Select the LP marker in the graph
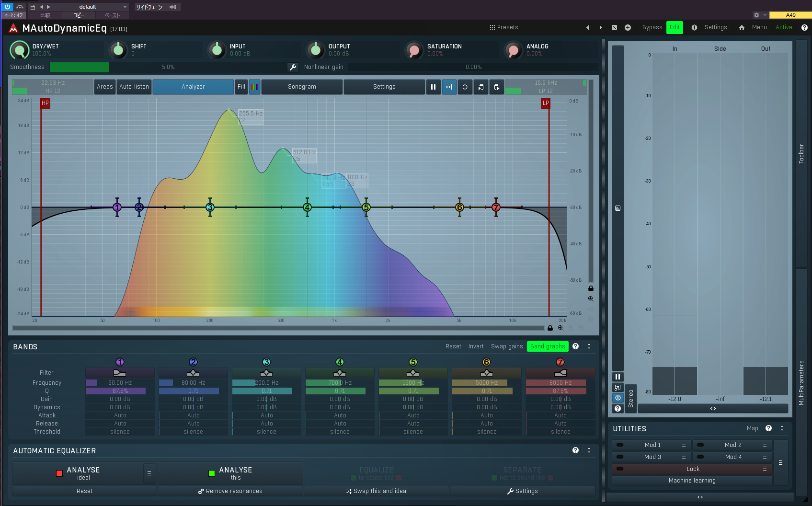The image size is (812, 506). click(x=546, y=103)
